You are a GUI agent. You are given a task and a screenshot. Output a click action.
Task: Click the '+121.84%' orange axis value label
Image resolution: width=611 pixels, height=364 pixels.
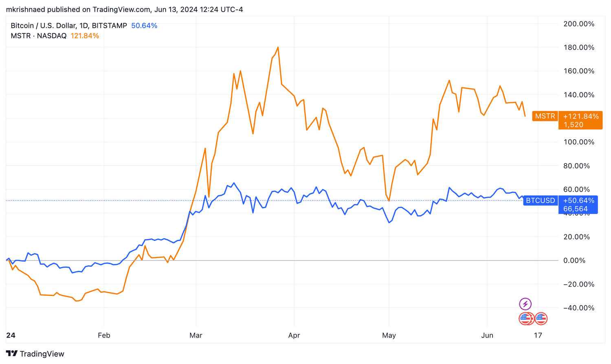click(x=581, y=116)
